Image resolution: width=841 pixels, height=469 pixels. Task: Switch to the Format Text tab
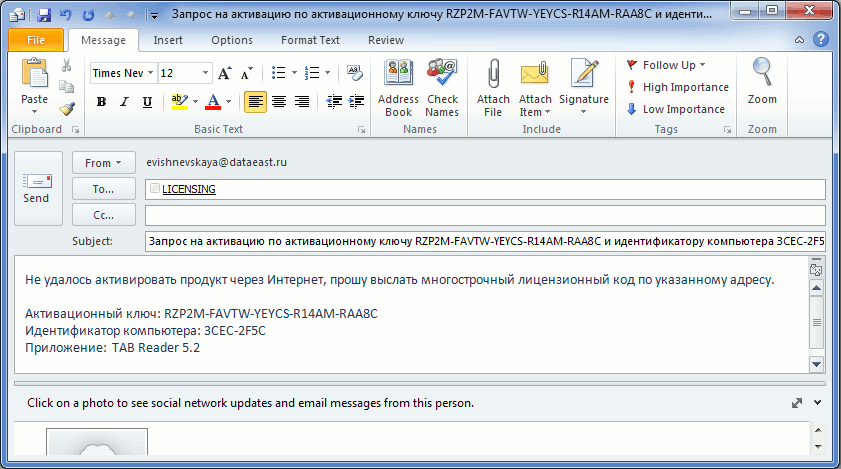pyautogui.click(x=310, y=40)
